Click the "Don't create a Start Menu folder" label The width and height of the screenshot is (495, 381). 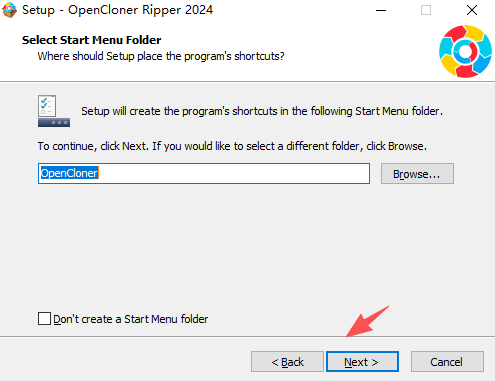pyautogui.click(x=131, y=319)
